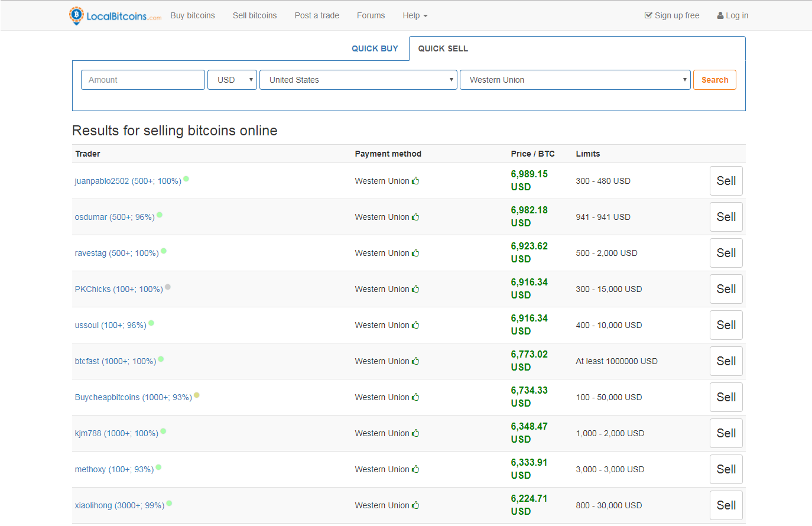Viewport: 812px width, 526px height.
Task: Click Sell button for kjm788 offer
Action: click(x=726, y=433)
